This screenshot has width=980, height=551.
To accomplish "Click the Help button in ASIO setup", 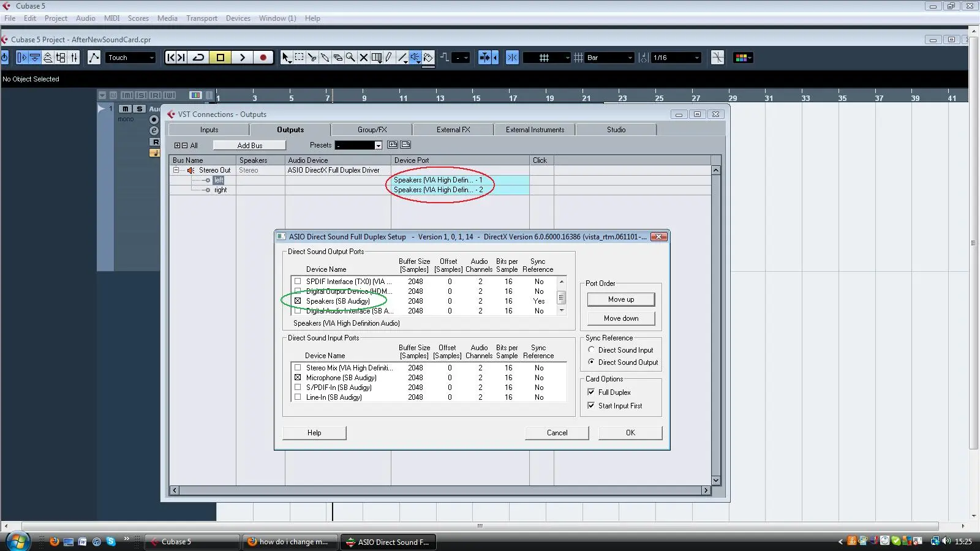I will (x=314, y=433).
